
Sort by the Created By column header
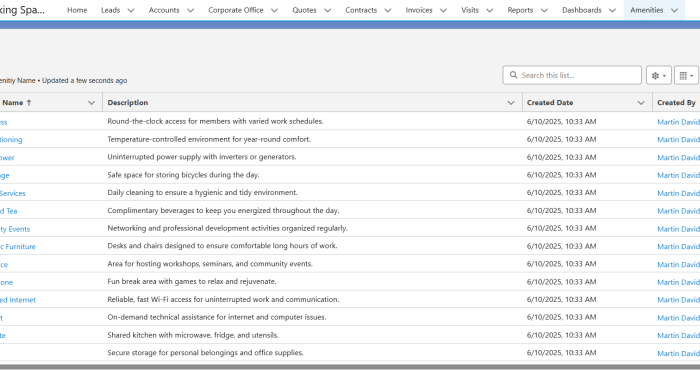tap(676, 103)
